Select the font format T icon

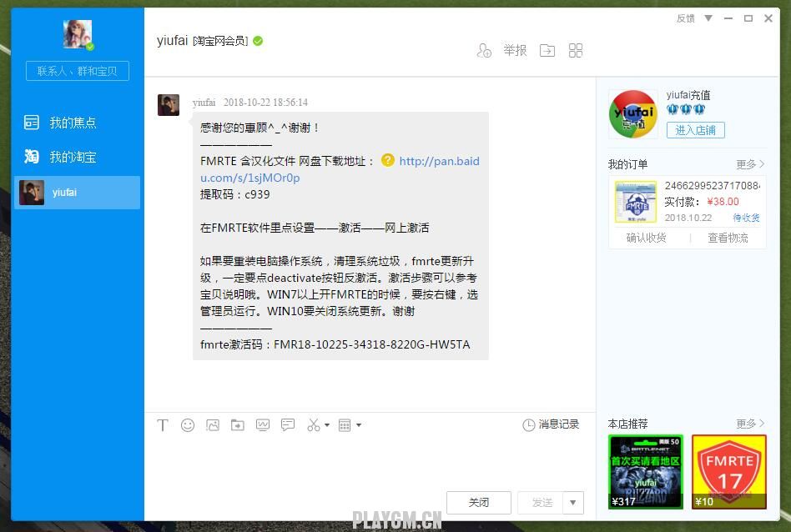tap(163, 425)
